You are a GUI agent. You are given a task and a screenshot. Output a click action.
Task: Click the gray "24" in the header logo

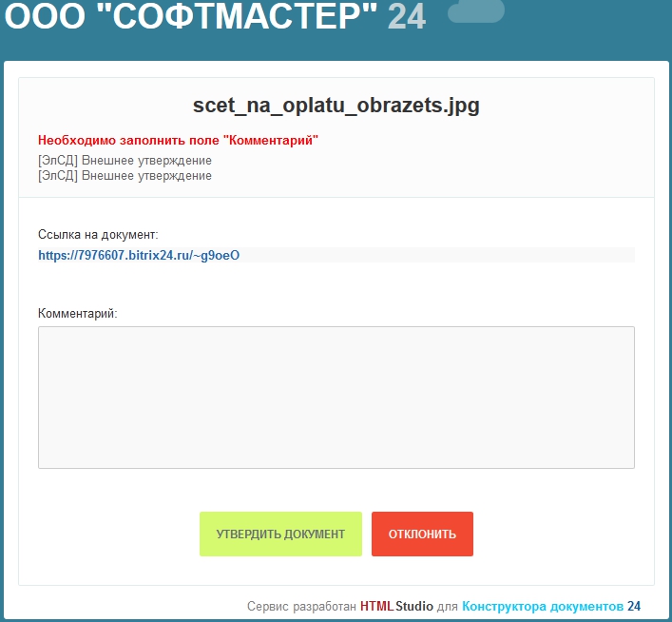407,16
